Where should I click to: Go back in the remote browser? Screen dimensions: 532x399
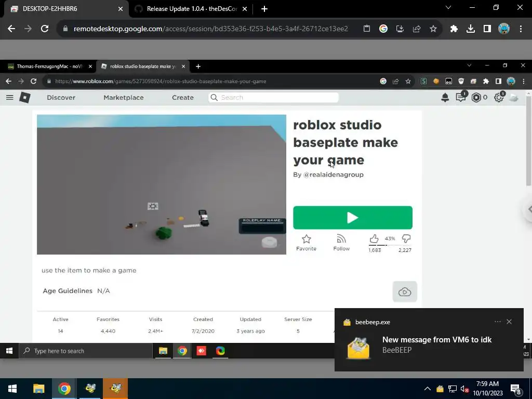(x=8, y=81)
